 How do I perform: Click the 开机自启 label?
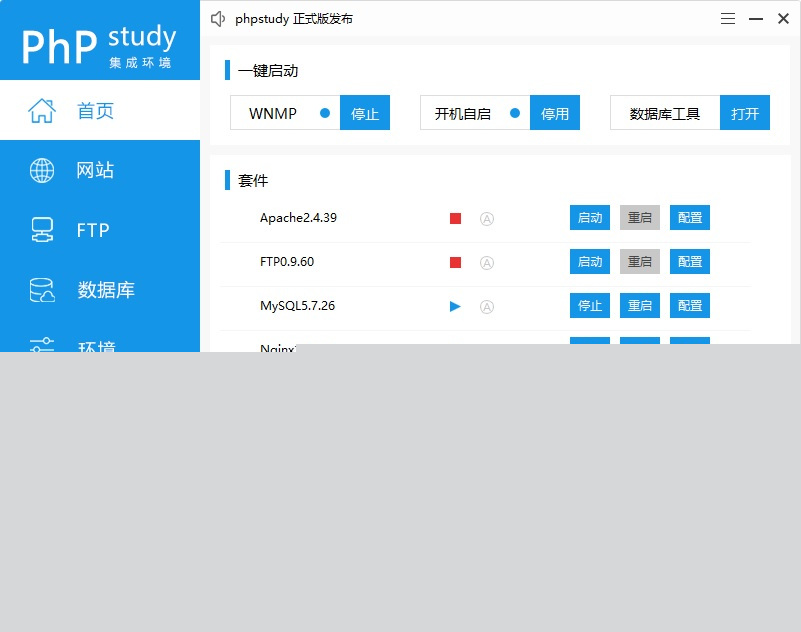pyautogui.click(x=462, y=113)
